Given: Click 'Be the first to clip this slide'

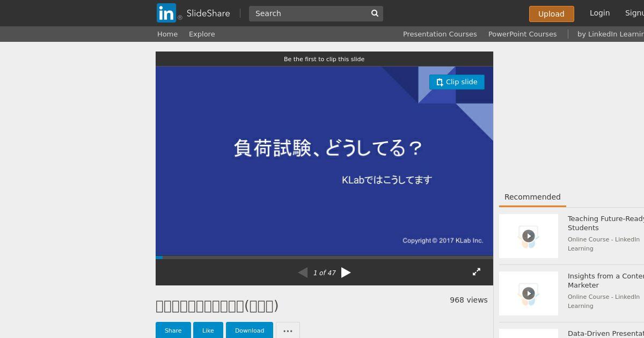Looking at the screenshot, I should click(x=324, y=59).
